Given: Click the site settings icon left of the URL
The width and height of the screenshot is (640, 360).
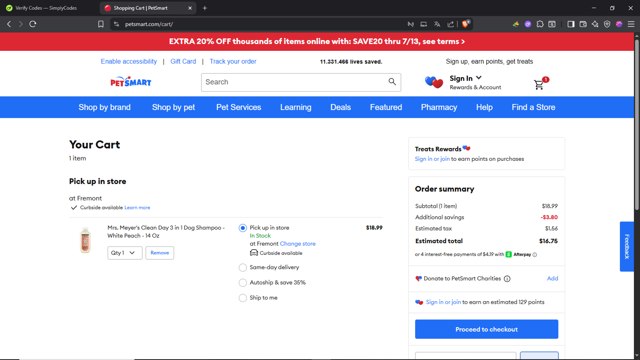Looking at the screenshot, I should click(116, 24).
